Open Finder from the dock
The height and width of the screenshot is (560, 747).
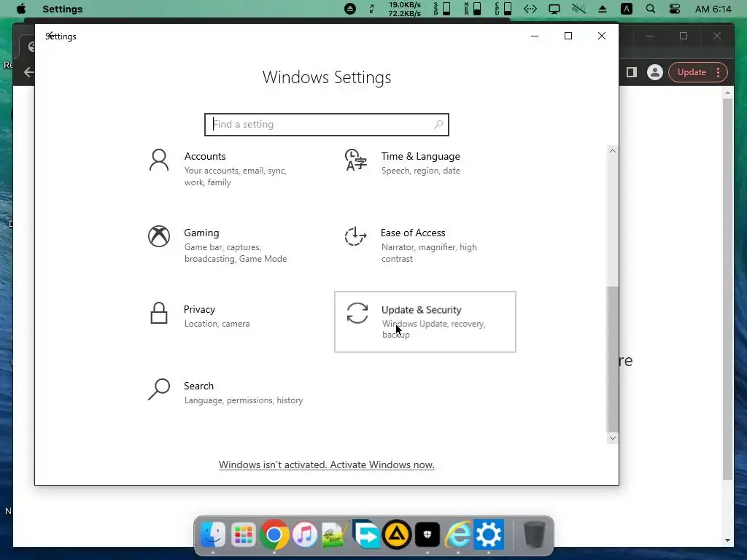[x=213, y=534]
